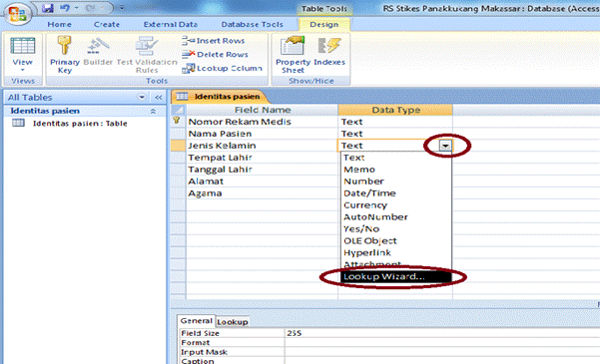Open customize quick access toolbar arrow
The width and height of the screenshot is (600, 364).
pos(122,8)
